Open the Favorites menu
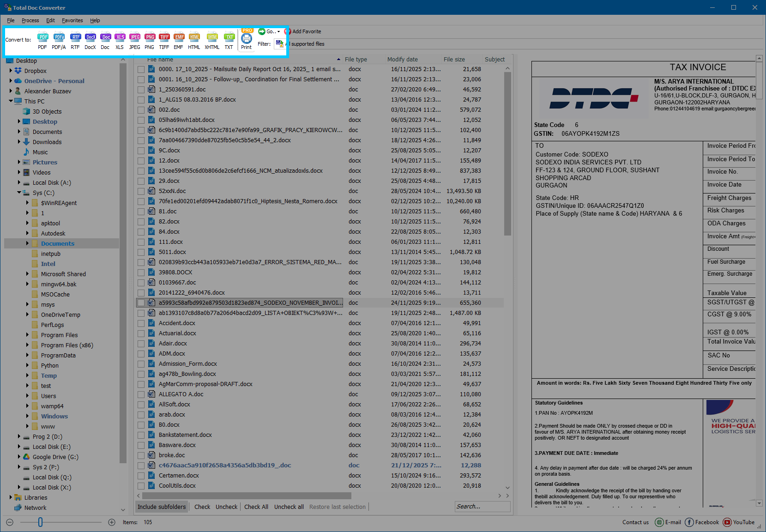The image size is (766, 532). [x=72, y=20]
